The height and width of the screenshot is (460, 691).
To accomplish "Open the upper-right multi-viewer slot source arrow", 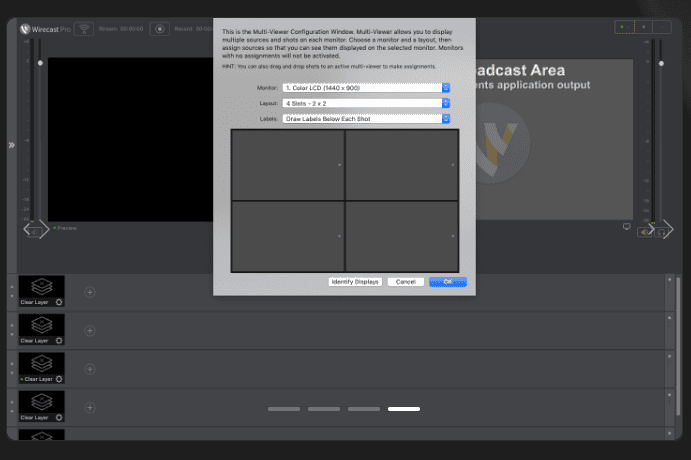I will pos(453,165).
